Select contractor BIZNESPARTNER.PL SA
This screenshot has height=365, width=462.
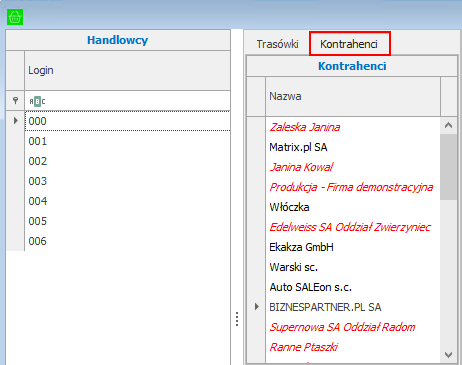pyautogui.click(x=353, y=307)
